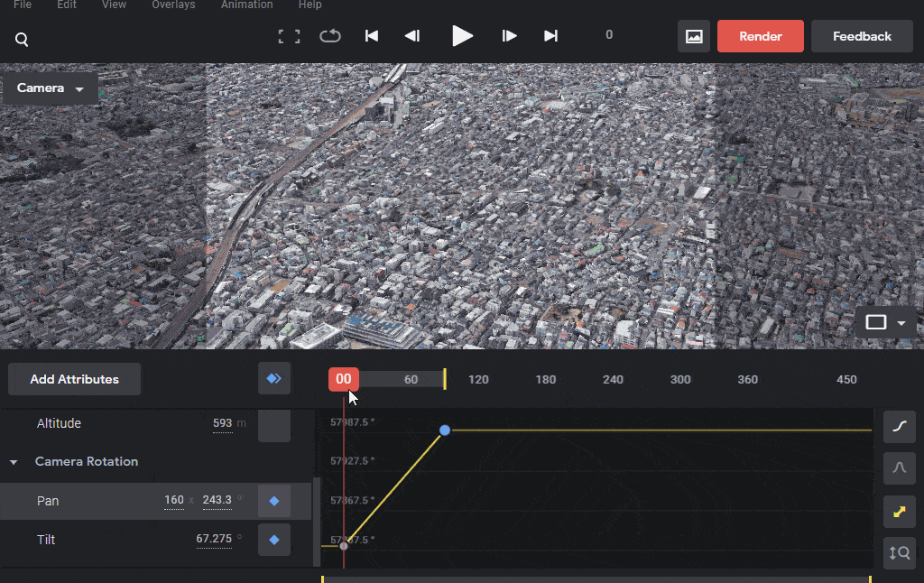Click the vertical zoom fit icon
Image resolution: width=924 pixels, height=583 pixels.
click(900, 553)
